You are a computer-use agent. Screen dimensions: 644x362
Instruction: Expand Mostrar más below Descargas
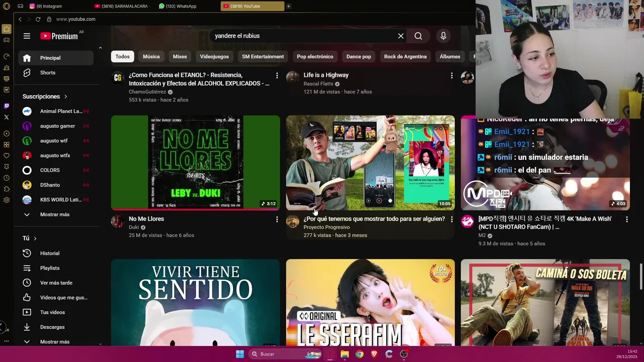click(x=56, y=342)
